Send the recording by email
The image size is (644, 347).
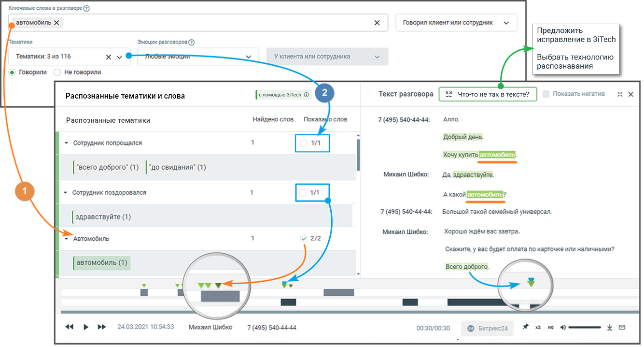point(622,327)
